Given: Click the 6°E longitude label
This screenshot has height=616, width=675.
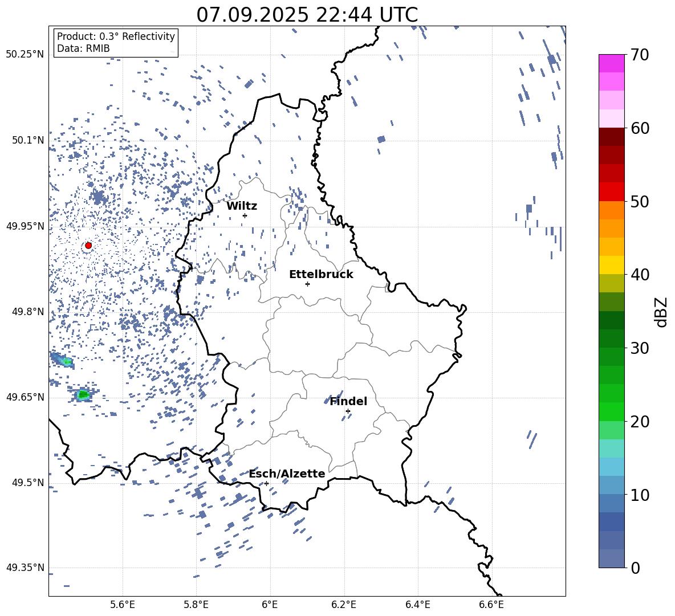Looking at the screenshot, I should (x=270, y=605).
